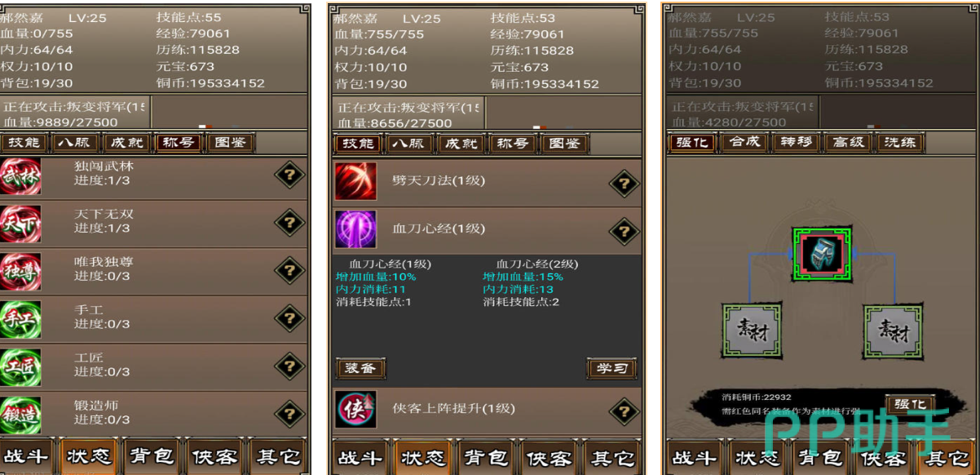Open the 洗练 tab

tap(899, 142)
